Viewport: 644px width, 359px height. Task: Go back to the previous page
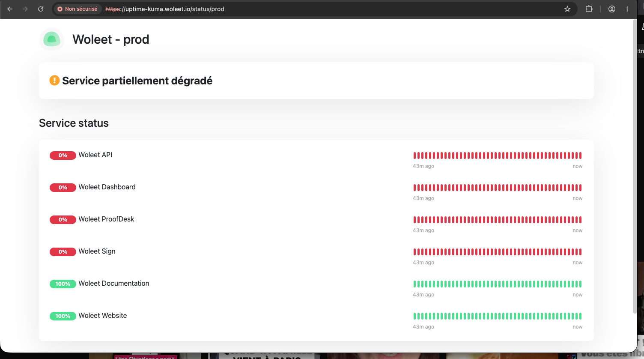10,9
